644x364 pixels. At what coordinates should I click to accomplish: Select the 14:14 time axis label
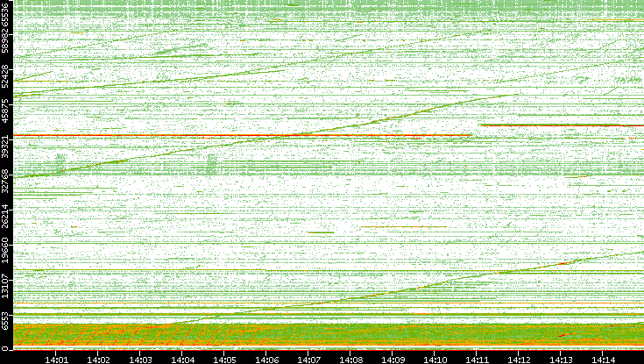coord(603,360)
